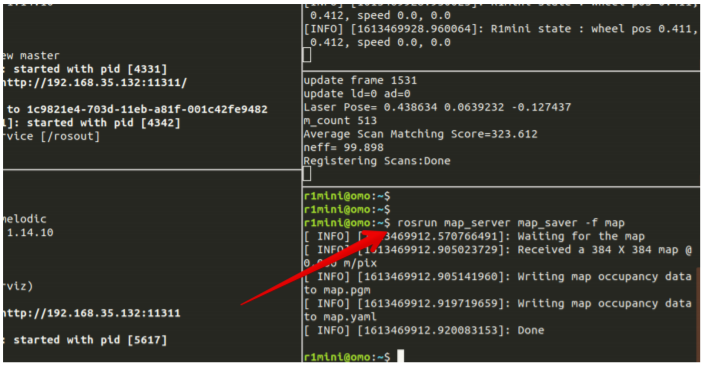Click the URL 'http://192.168.35.132:11311/' with trailing slash

[x=95, y=83]
